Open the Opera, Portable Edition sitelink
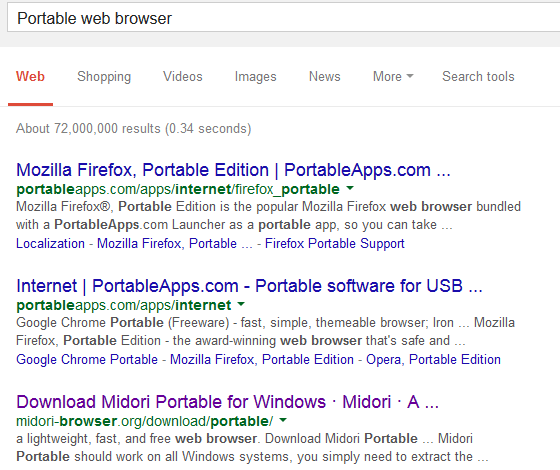 [x=433, y=360]
